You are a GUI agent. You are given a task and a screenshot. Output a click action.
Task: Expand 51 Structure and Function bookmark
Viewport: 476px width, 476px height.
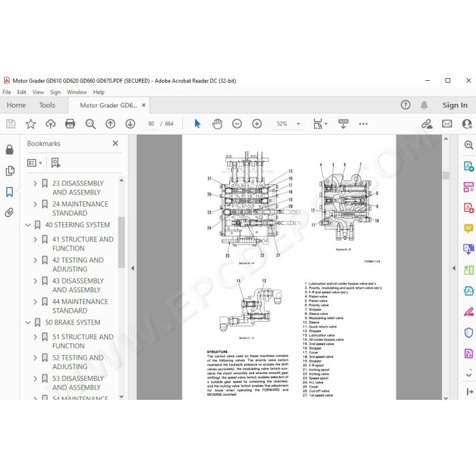35,337
